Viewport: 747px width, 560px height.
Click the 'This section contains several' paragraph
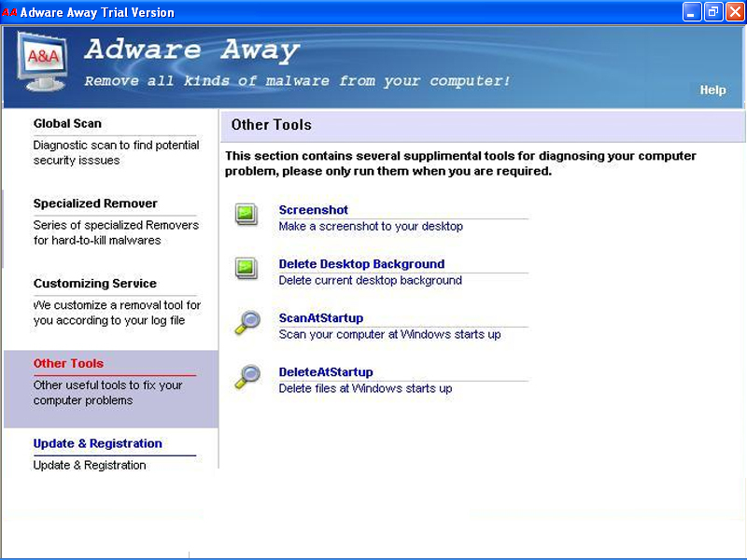(x=460, y=163)
